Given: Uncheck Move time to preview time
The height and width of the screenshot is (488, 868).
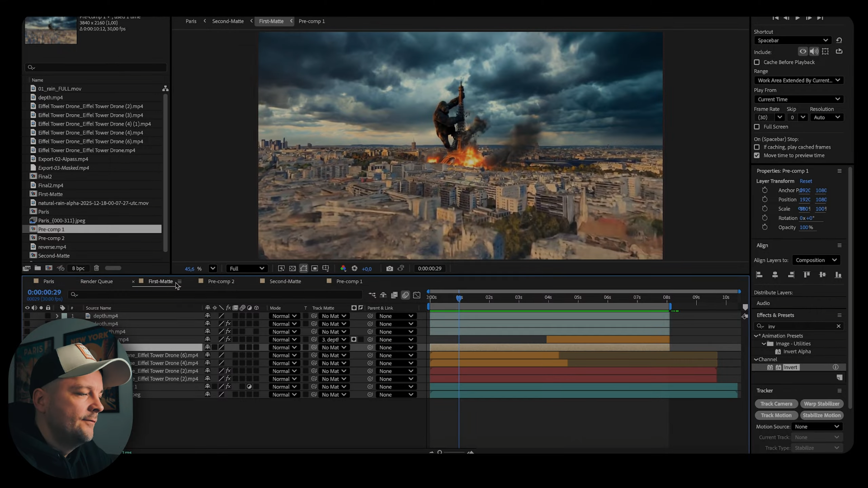Looking at the screenshot, I should point(757,155).
